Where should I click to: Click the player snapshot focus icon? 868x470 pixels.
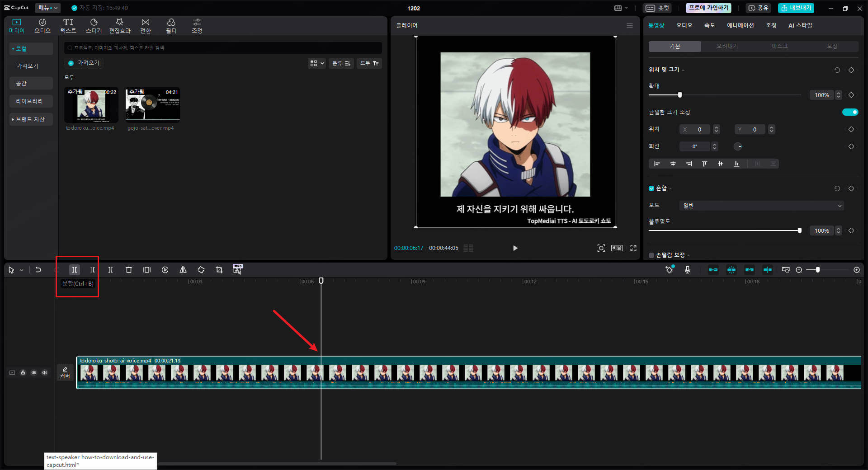coord(601,248)
